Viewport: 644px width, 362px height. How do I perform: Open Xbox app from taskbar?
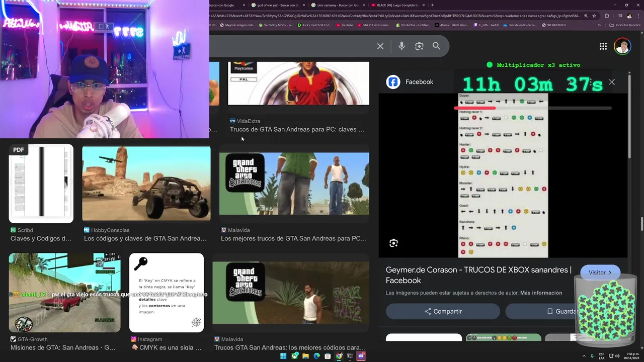pos(294,356)
